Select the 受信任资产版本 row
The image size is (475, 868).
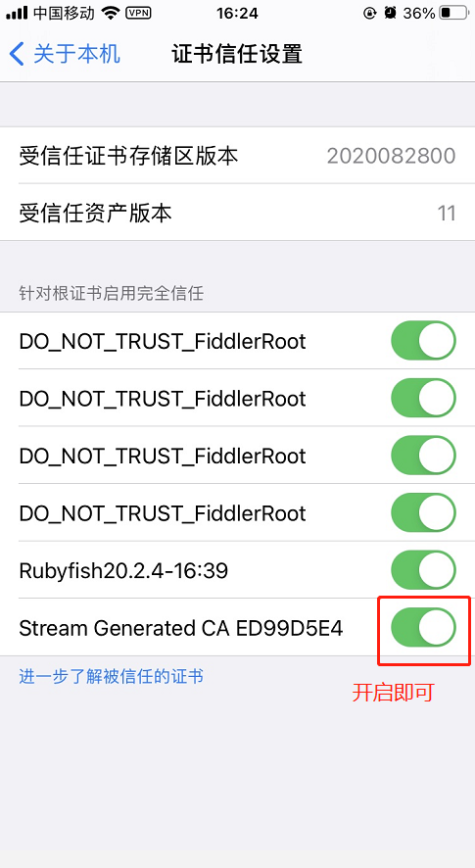(x=237, y=213)
